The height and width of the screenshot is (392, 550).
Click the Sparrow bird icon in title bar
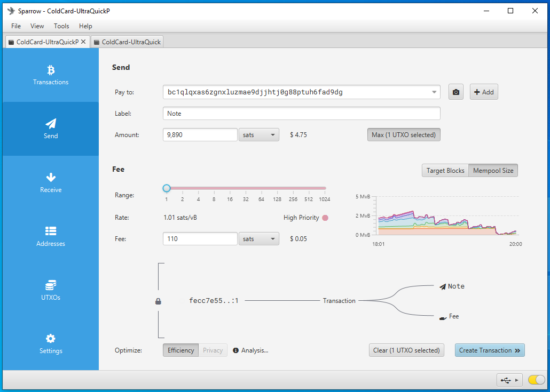[11, 11]
